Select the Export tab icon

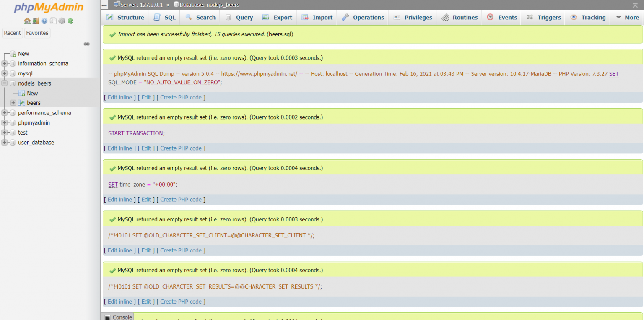265,17
